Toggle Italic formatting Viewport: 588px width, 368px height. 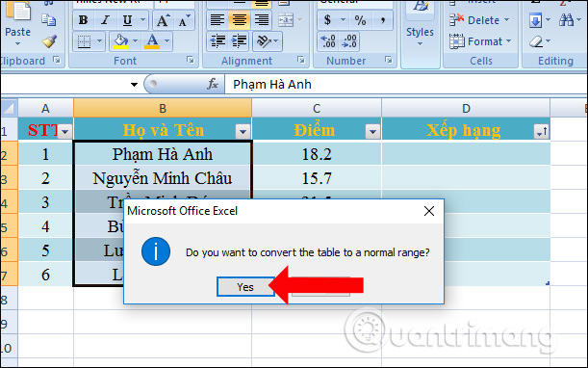(x=105, y=20)
